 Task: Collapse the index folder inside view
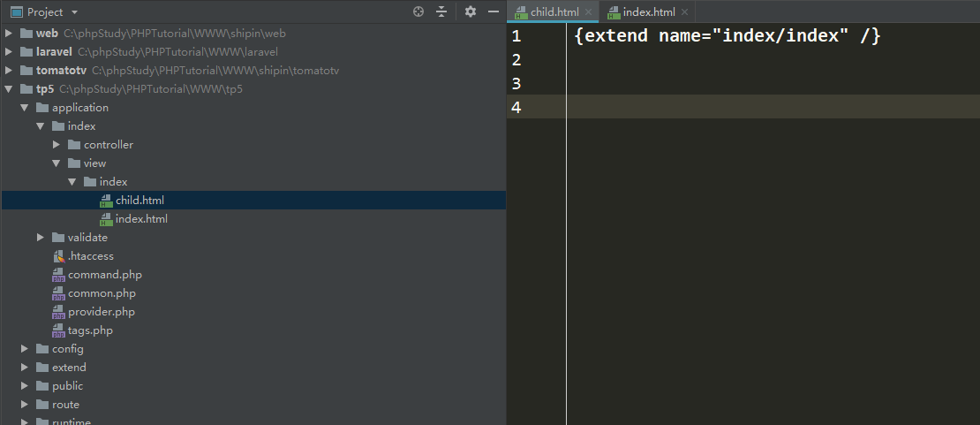point(72,181)
